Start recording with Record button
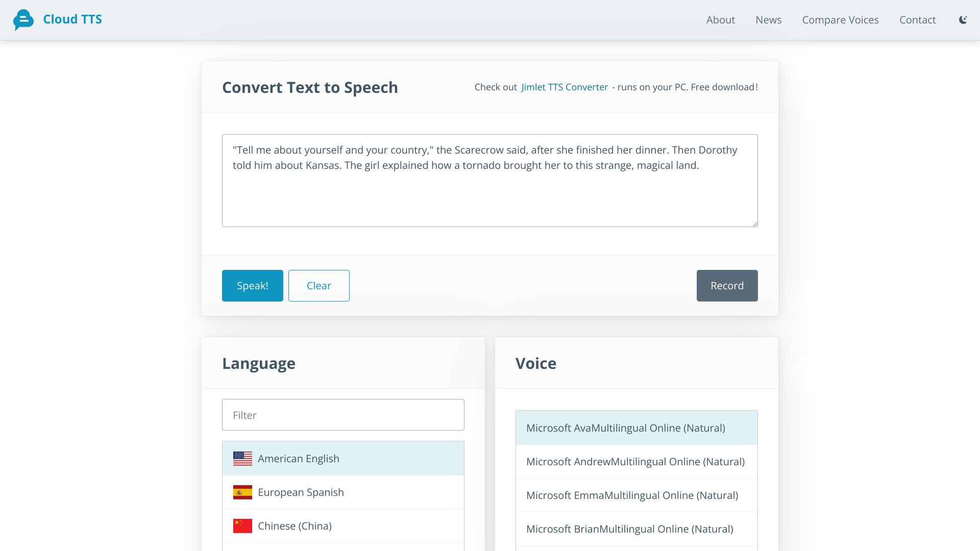The height and width of the screenshot is (551, 980). [x=727, y=286]
